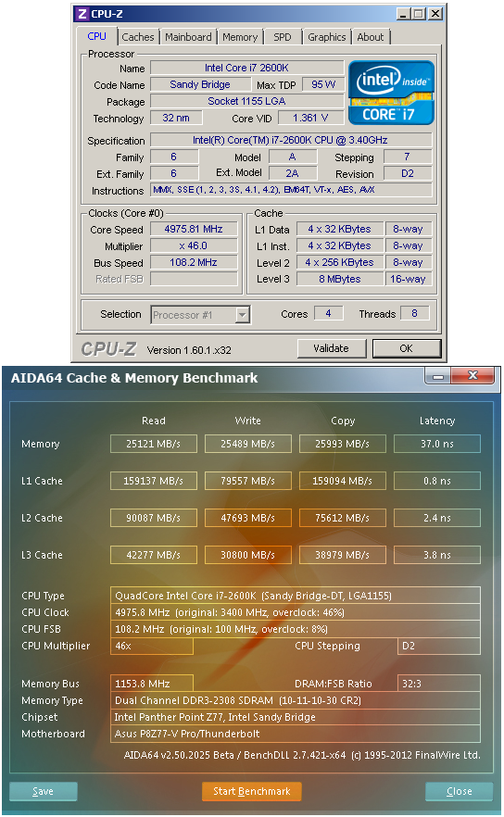This screenshot has width=504, height=817.
Task: Click the L3 Cache Latency result 3.8 ns
Action: tap(437, 555)
